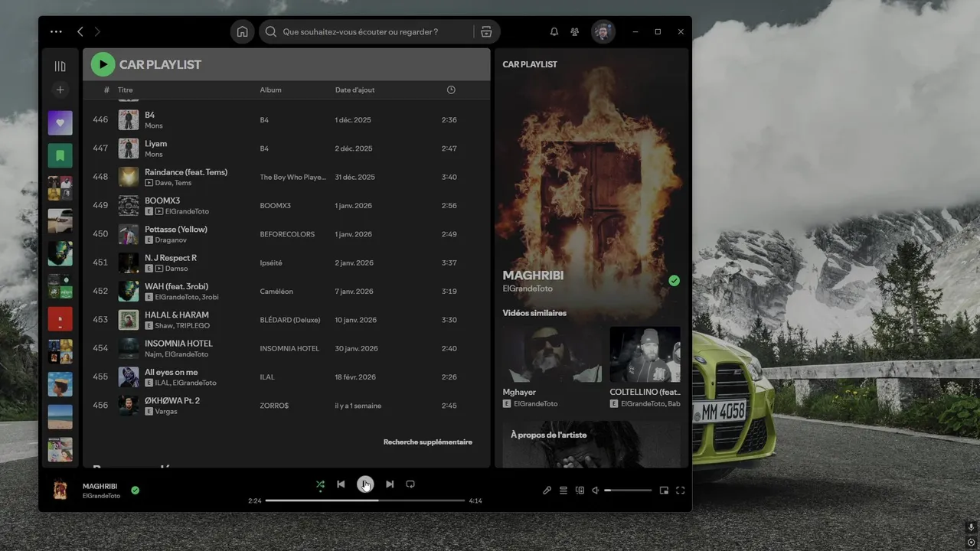This screenshot has width=980, height=551.
Task: Seek within the song progress bar
Action: (x=365, y=500)
